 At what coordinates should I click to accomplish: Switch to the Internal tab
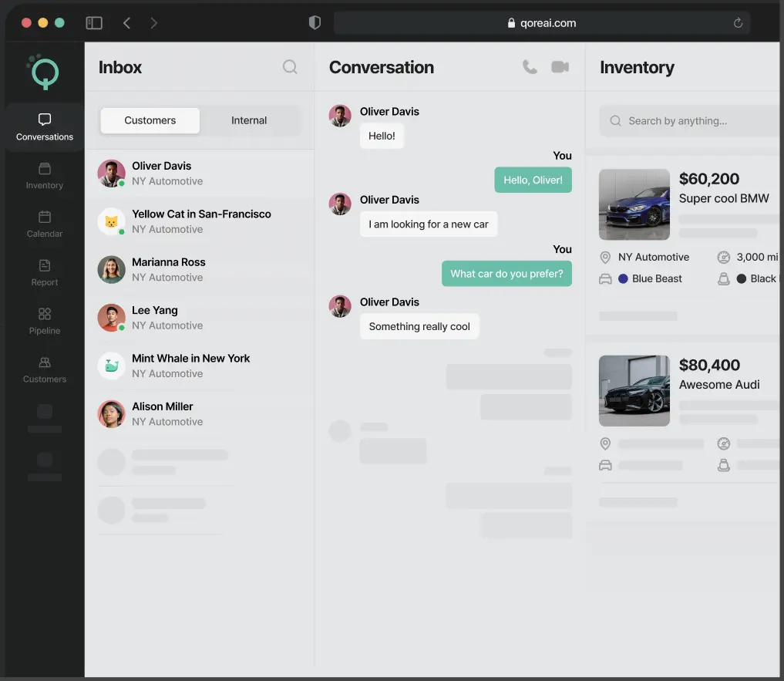pos(249,120)
